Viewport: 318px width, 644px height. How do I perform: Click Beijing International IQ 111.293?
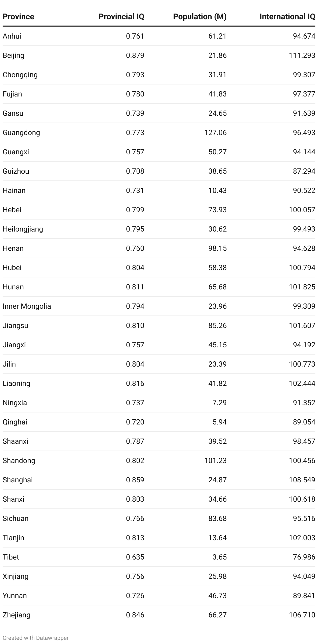pyautogui.click(x=302, y=56)
